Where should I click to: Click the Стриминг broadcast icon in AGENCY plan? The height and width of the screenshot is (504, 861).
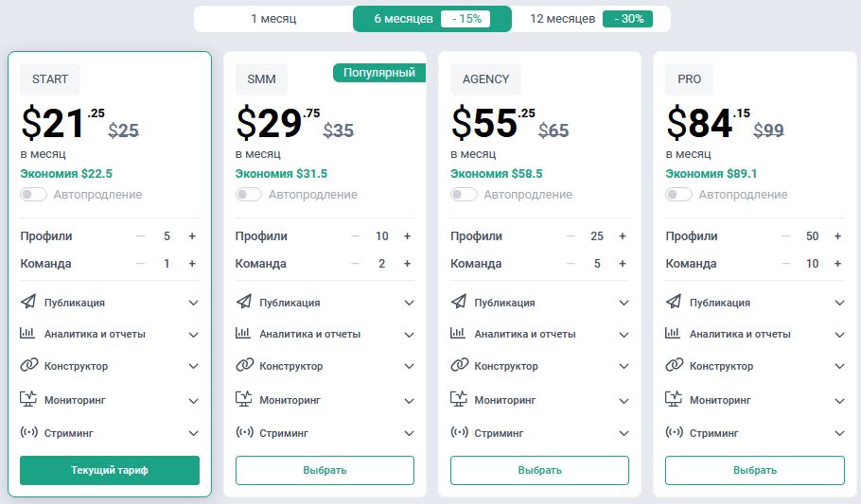460,433
